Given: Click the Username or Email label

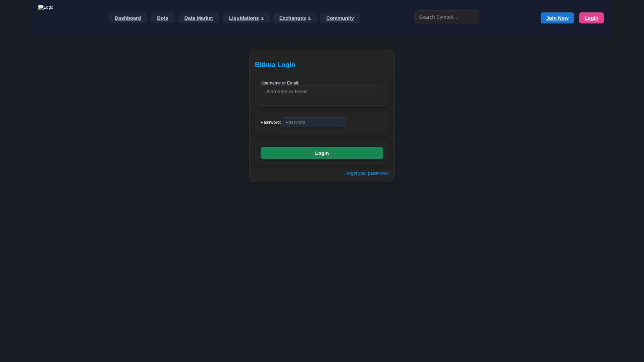Looking at the screenshot, I should (x=280, y=83).
